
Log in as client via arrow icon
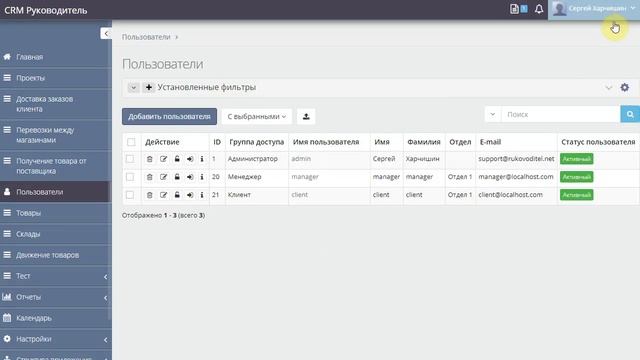point(190,195)
